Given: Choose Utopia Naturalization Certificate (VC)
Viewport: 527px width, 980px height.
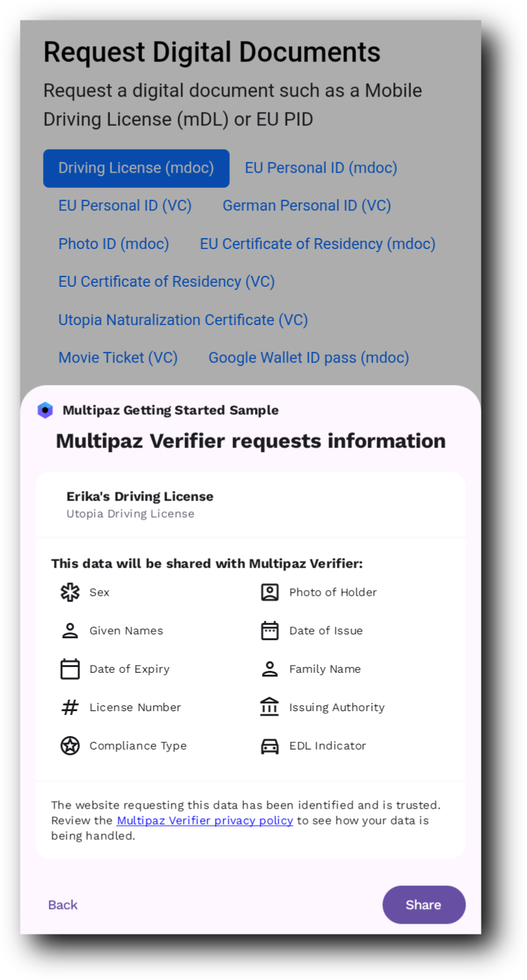Looking at the screenshot, I should click(183, 319).
